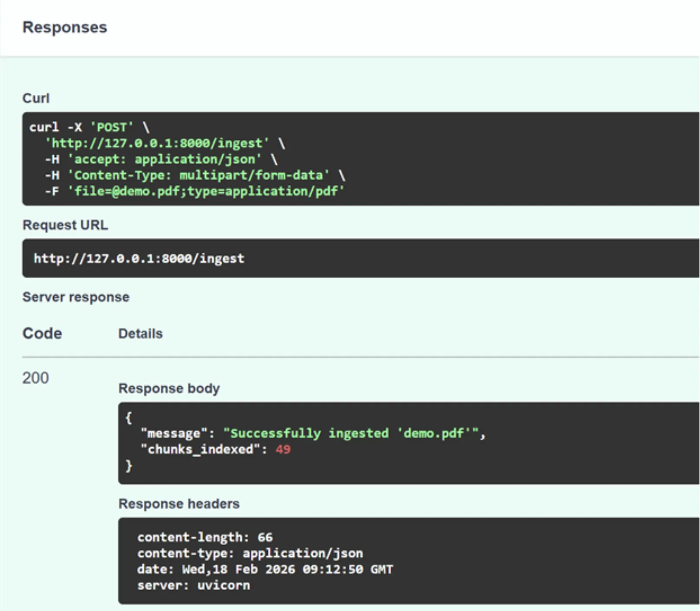The image size is (700, 611).
Task: Click the Responses section heading
Action: point(65,27)
